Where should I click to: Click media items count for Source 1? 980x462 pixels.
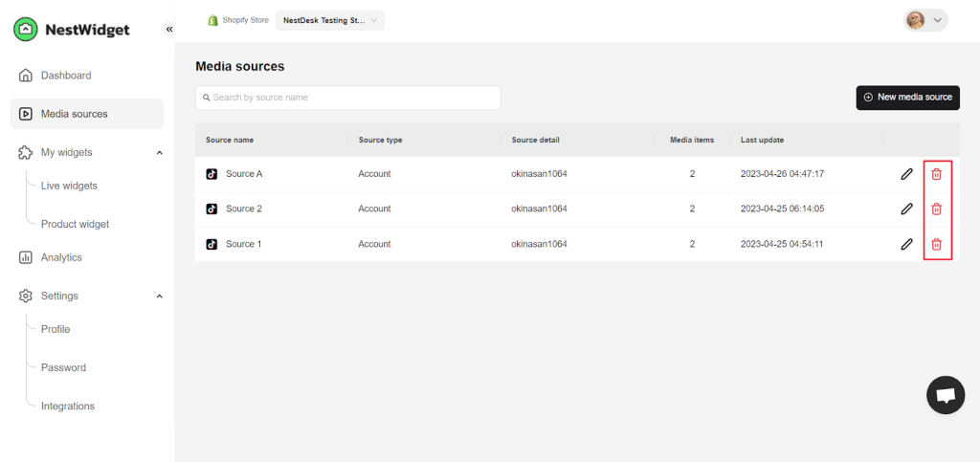[693, 244]
